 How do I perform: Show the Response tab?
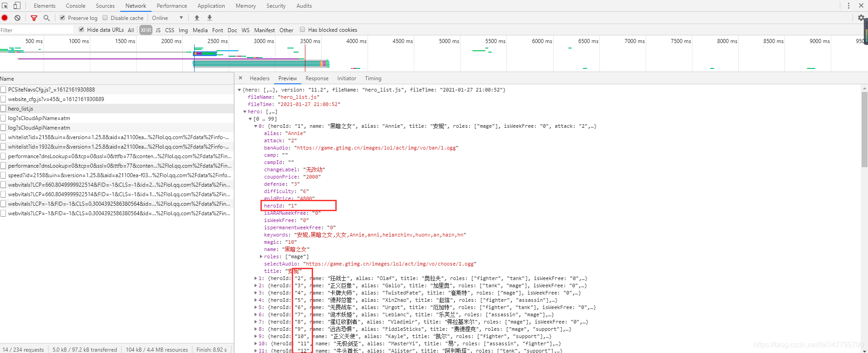(x=317, y=78)
